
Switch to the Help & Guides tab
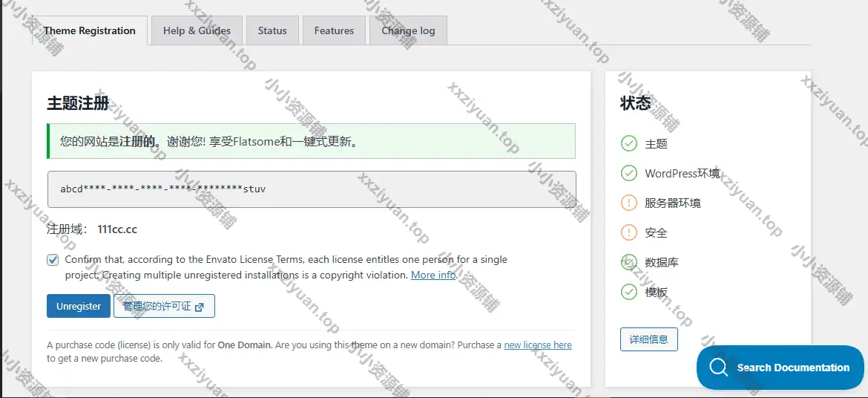click(x=197, y=30)
